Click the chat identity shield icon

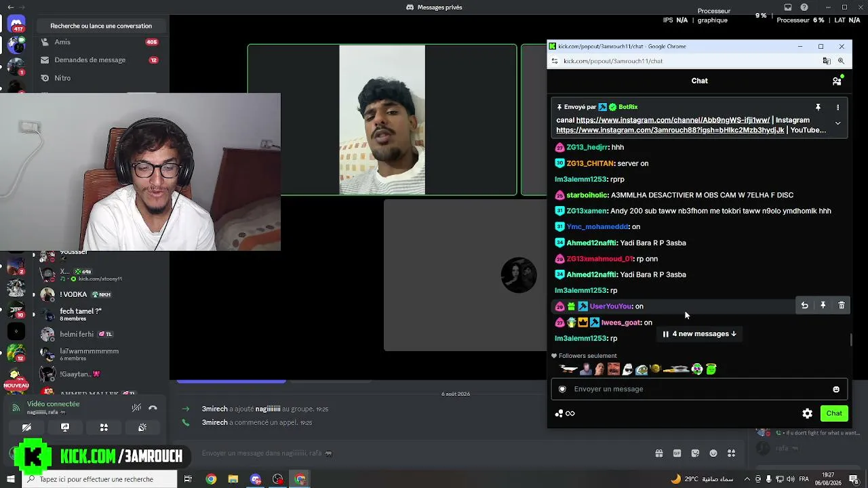[x=562, y=389]
